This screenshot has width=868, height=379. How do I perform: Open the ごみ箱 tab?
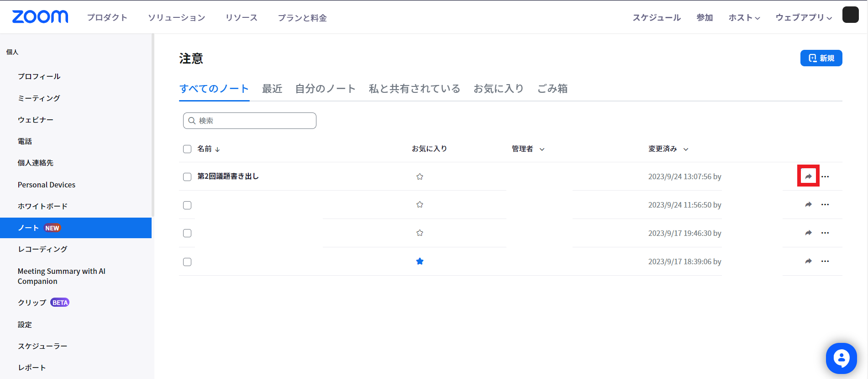point(552,89)
